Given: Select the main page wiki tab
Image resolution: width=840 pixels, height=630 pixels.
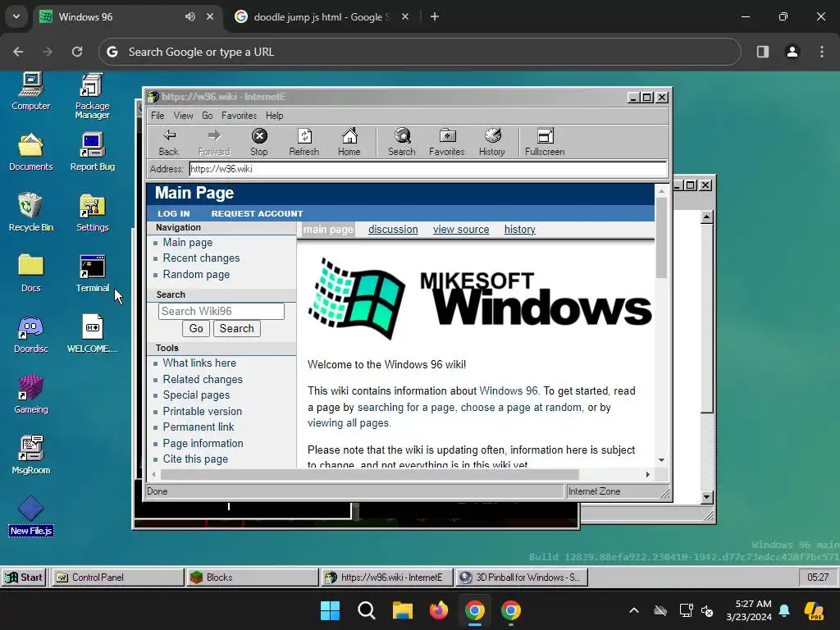Looking at the screenshot, I should click(x=328, y=230).
